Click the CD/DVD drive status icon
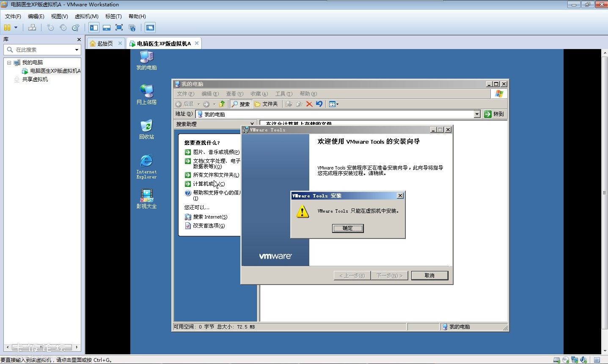The height and width of the screenshot is (364, 608). coord(566,360)
